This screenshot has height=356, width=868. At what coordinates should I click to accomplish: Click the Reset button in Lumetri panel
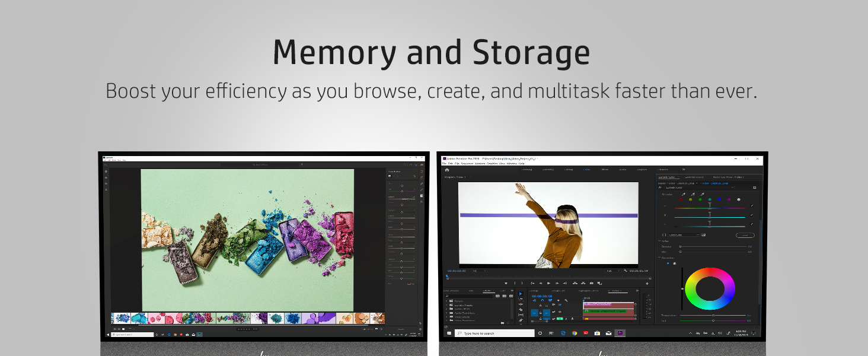[x=745, y=235]
